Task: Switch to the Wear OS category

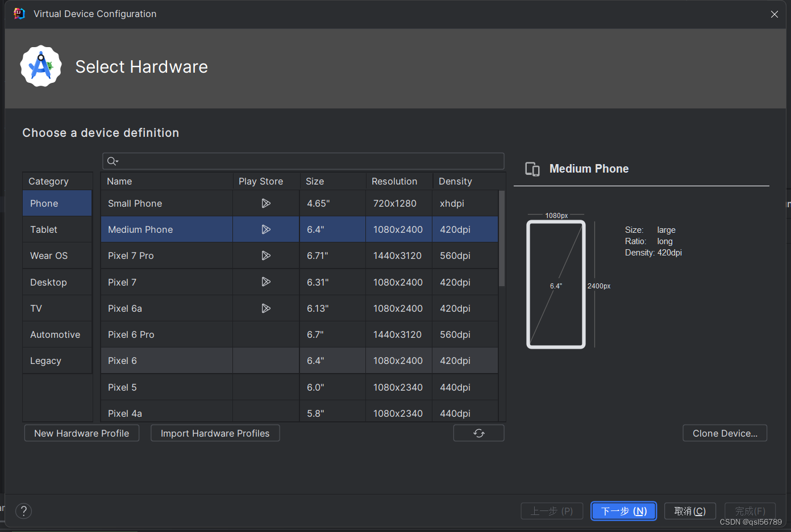Action: (49, 255)
